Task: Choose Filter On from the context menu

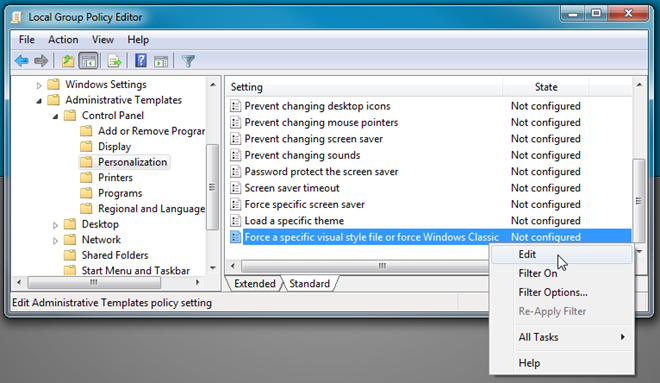Action: 562,273
